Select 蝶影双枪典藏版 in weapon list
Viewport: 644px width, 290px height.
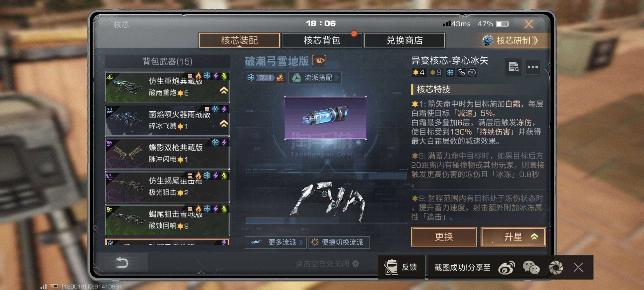coord(167,153)
